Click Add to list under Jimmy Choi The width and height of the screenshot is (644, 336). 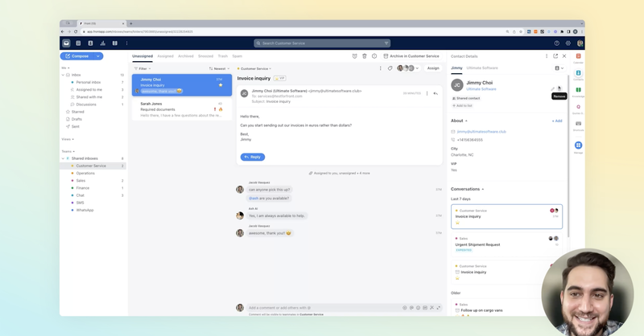(462, 106)
